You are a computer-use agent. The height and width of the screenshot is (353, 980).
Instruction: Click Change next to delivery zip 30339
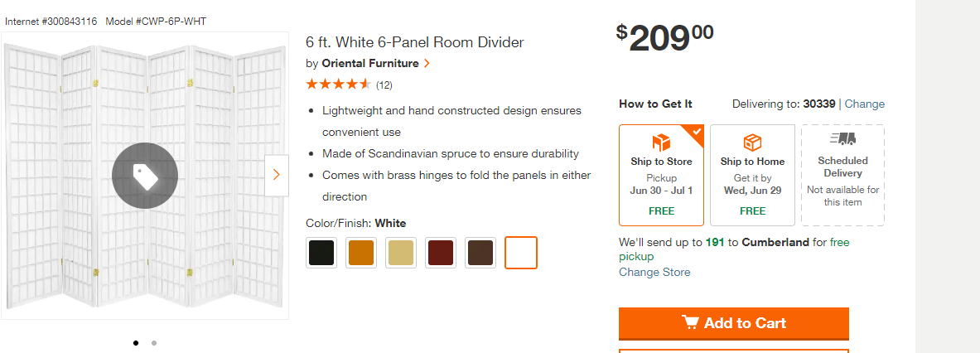(865, 104)
